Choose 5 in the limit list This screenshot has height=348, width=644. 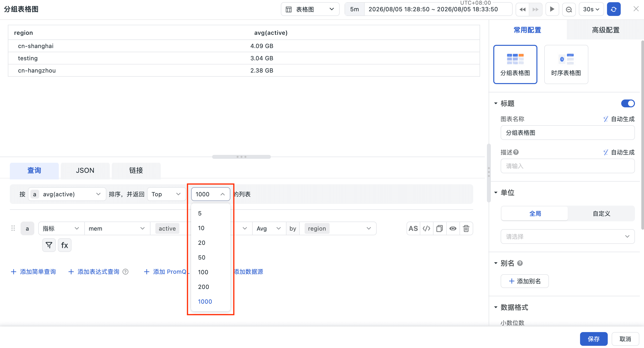211,213
